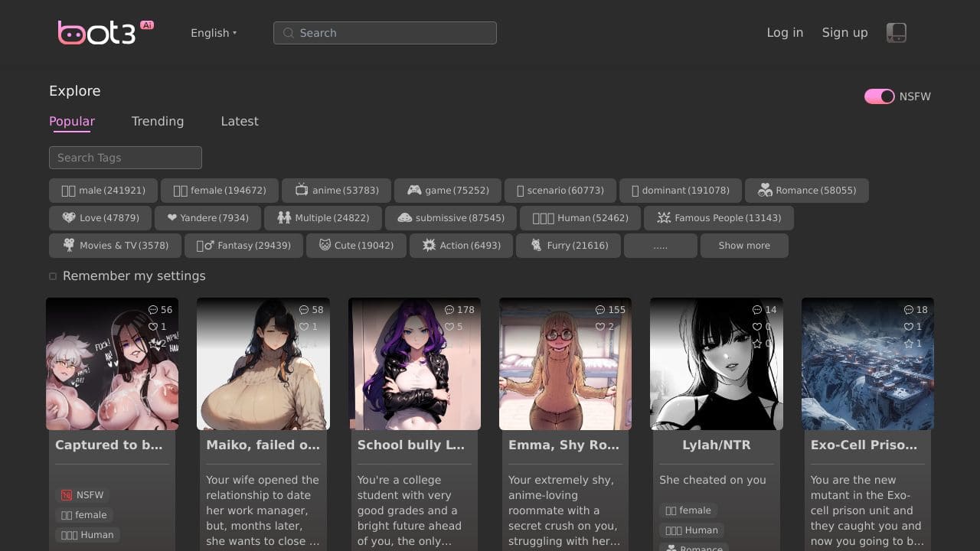Open the English language dropdown
Screen dimensions: 980x551
(214, 33)
